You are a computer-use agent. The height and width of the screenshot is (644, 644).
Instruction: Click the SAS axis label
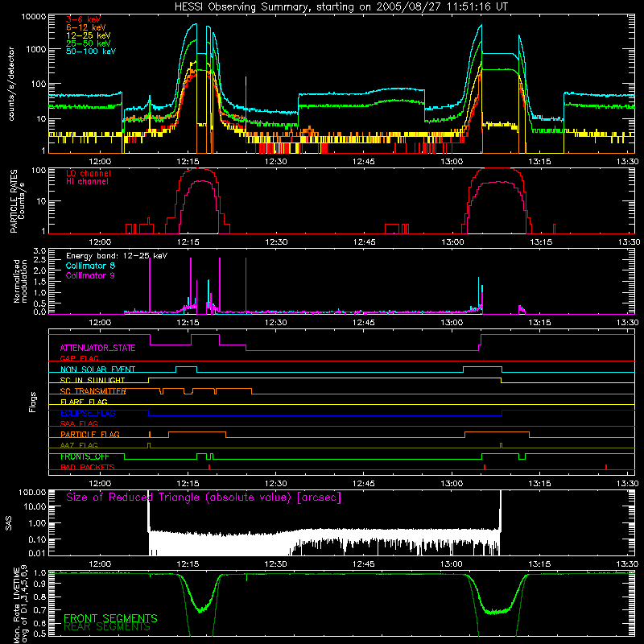click(9, 523)
